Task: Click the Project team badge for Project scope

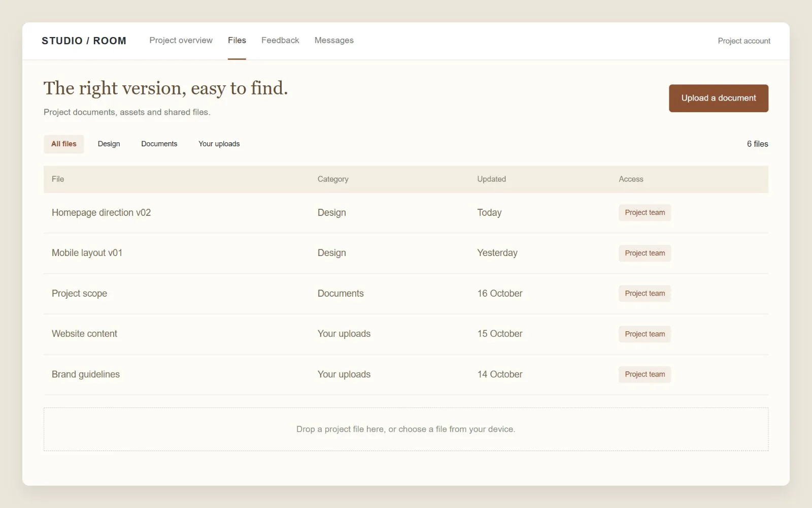Action: pos(645,294)
